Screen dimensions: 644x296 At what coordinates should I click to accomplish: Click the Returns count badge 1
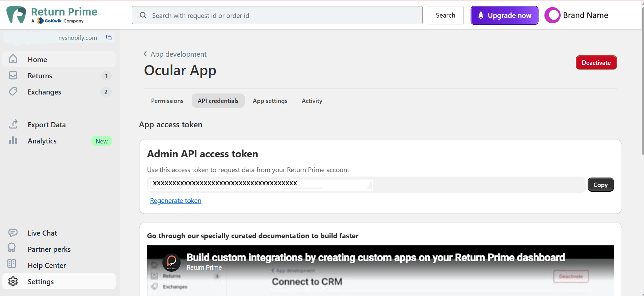(106, 76)
